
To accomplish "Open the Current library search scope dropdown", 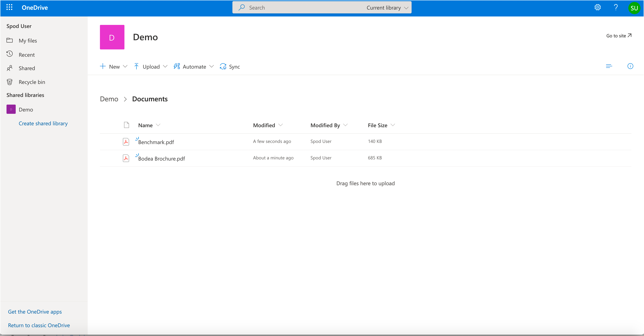I will pyautogui.click(x=387, y=8).
